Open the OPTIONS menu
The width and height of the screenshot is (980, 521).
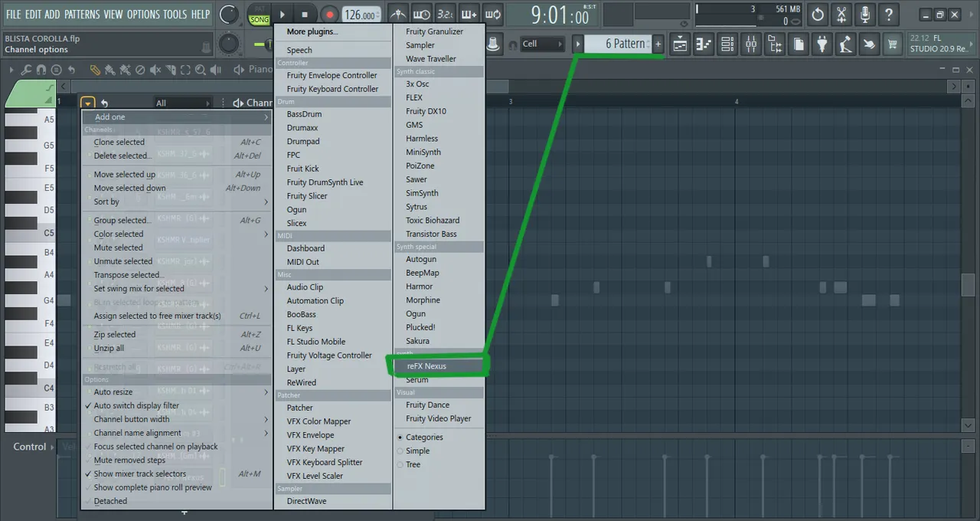click(143, 14)
